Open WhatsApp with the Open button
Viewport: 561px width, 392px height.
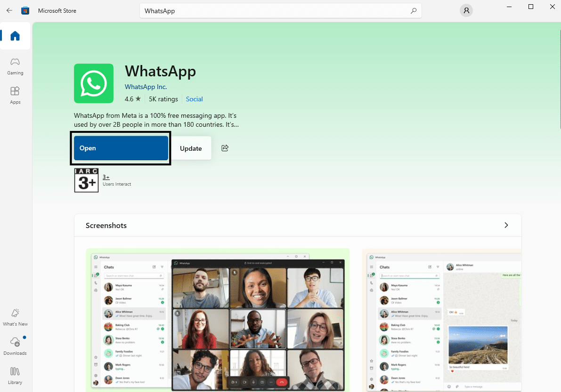(121, 147)
